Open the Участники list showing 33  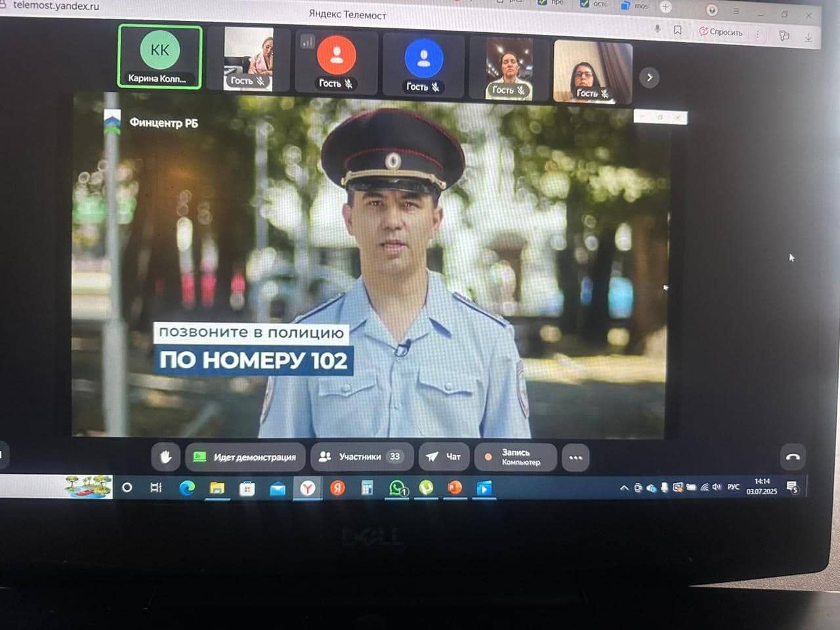coord(361,457)
